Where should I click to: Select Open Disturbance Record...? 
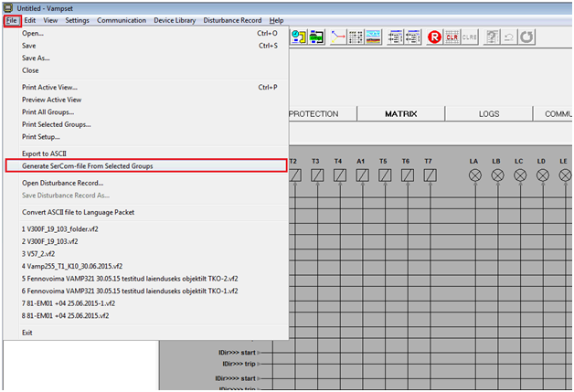(146, 183)
